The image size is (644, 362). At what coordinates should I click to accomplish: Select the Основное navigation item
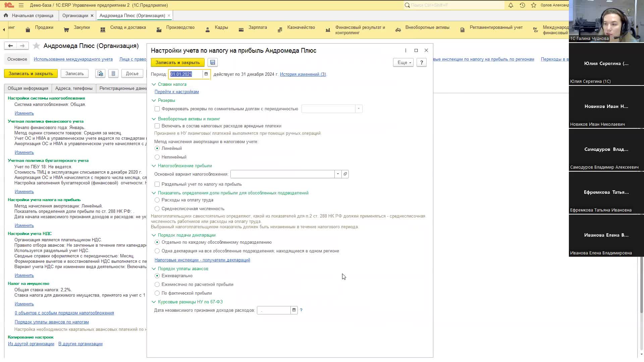click(x=17, y=59)
